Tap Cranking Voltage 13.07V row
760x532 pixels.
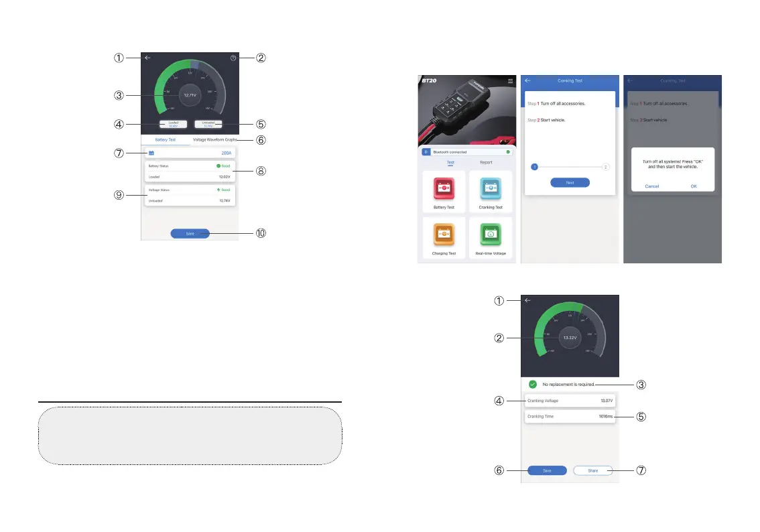pos(570,401)
